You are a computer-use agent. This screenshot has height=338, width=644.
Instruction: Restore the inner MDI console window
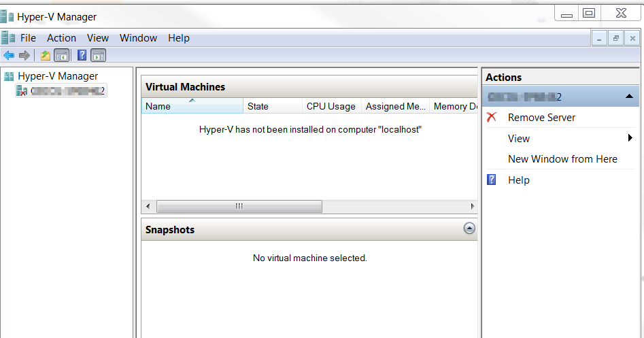click(615, 39)
